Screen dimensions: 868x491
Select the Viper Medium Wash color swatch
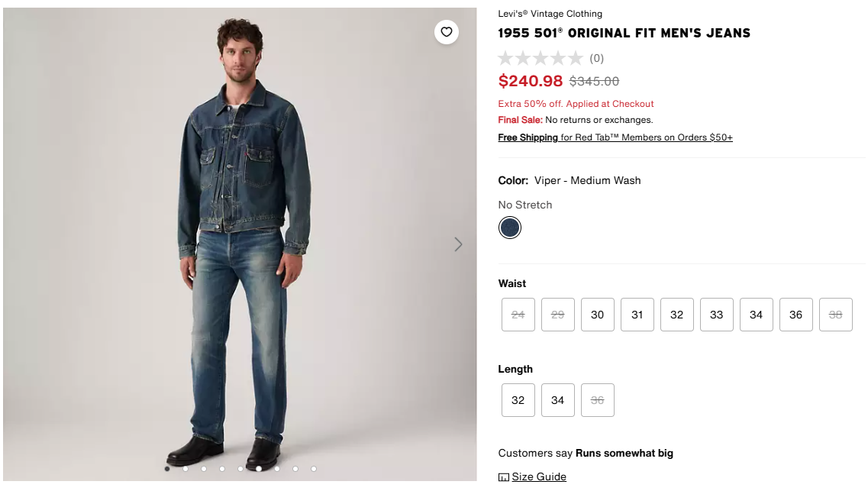coord(510,228)
